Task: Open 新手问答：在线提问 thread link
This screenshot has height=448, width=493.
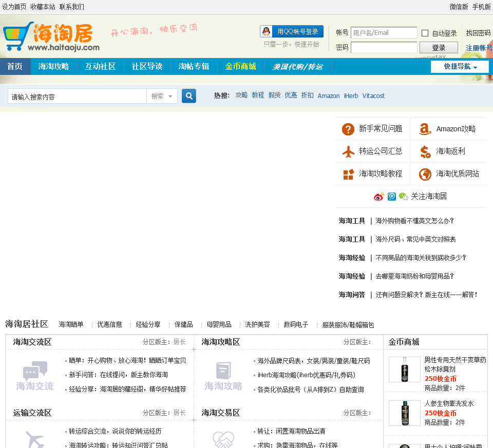Action: pyautogui.click(x=118, y=375)
